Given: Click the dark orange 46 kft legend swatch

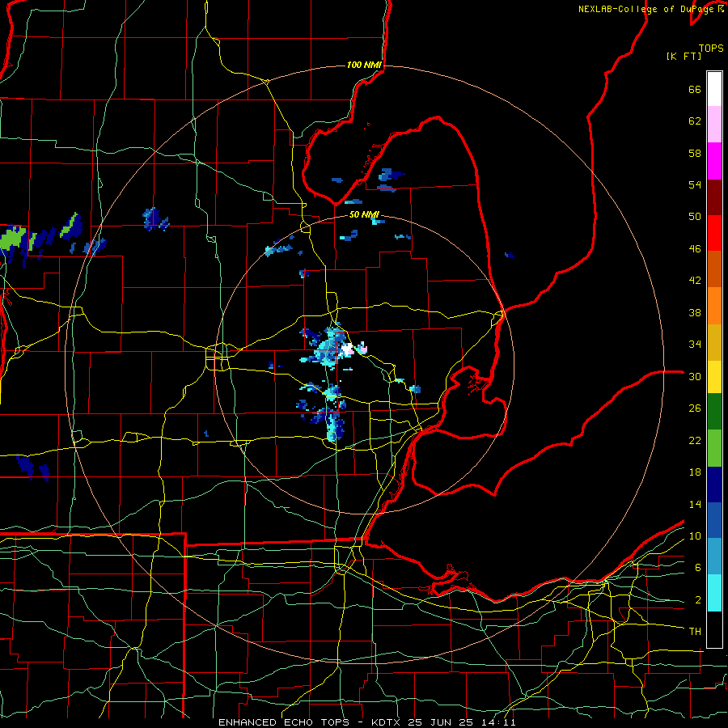Looking at the screenshot, I should (x=714, y=269).
